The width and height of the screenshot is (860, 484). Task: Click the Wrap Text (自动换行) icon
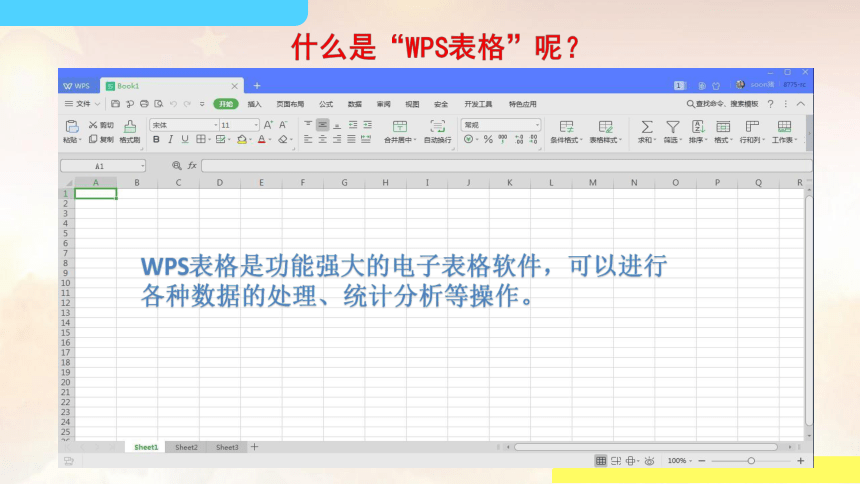438,127
